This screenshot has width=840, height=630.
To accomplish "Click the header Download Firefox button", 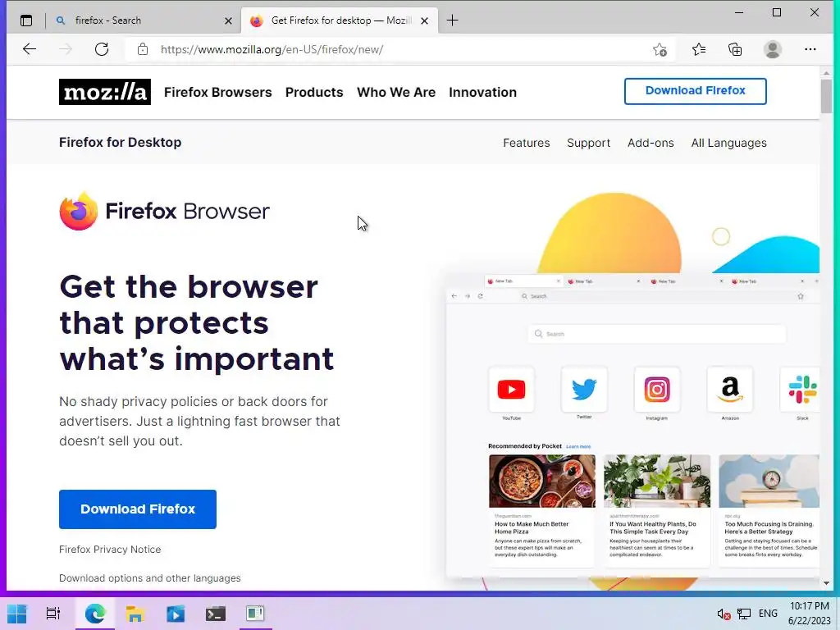I will point(695,91).
